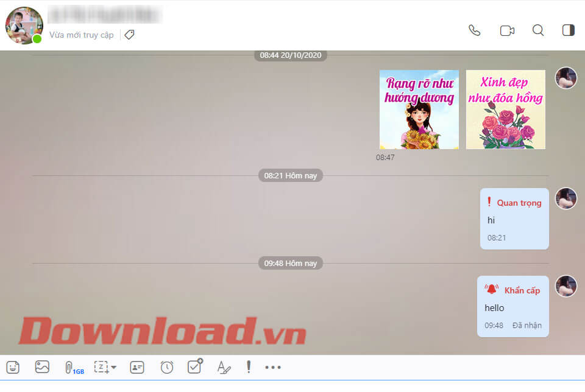
Task: Mark message priority with the exclamation icon
Action: (249, 366)
